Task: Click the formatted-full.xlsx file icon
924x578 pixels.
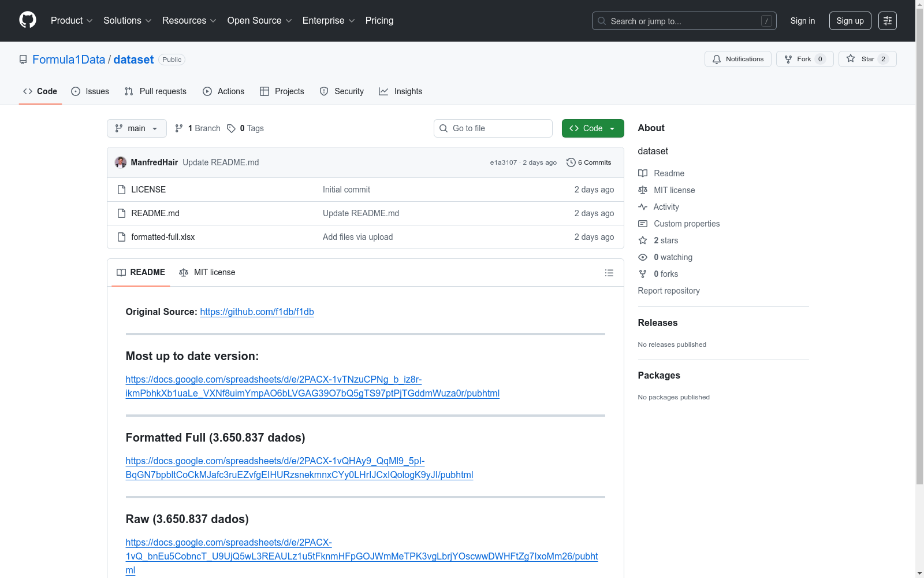Action: [121, 237]
